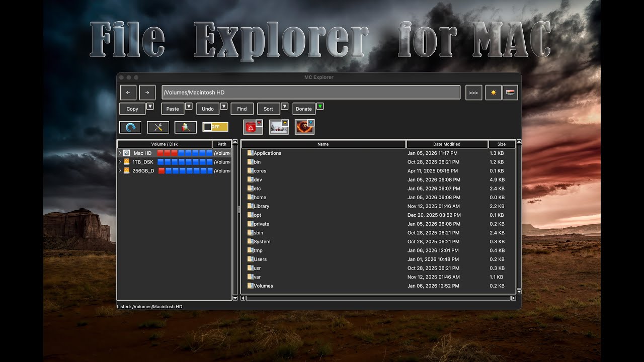Expand the 1TB_DSK volume tree node

(x=120, y=162)
